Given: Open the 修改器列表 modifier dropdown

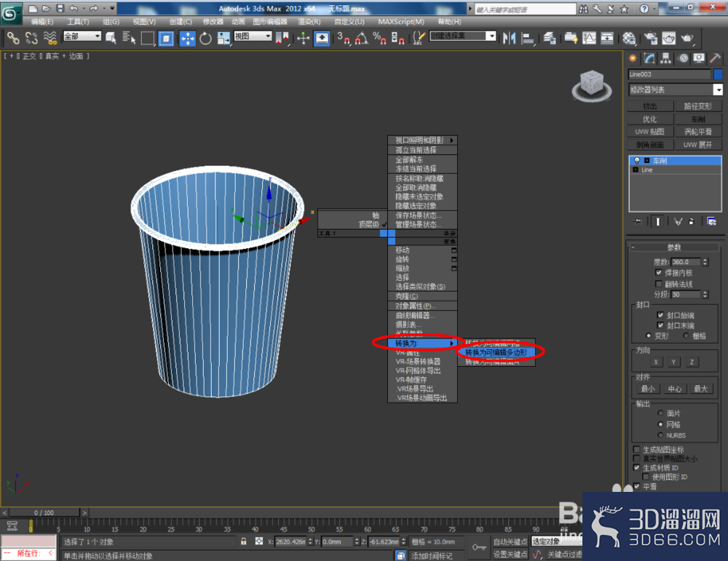Looking at the screenshot, I should (718, 89).
